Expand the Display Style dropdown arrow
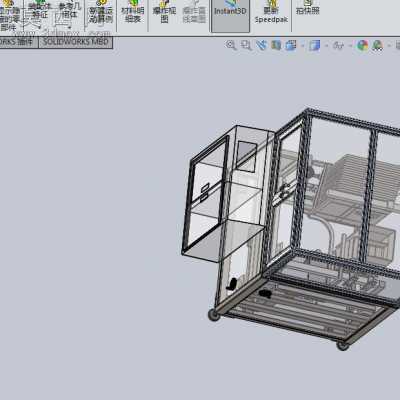 (x=327, y=45)
